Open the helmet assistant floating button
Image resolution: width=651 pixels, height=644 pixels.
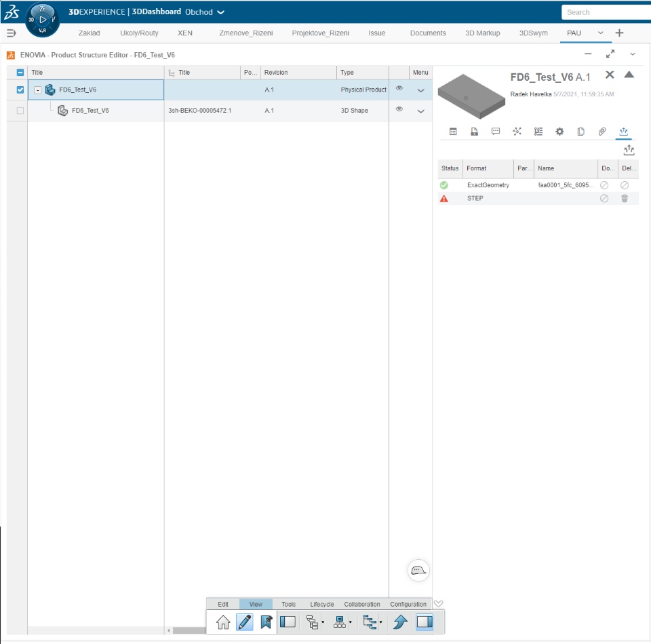click(x=418, y=571)
